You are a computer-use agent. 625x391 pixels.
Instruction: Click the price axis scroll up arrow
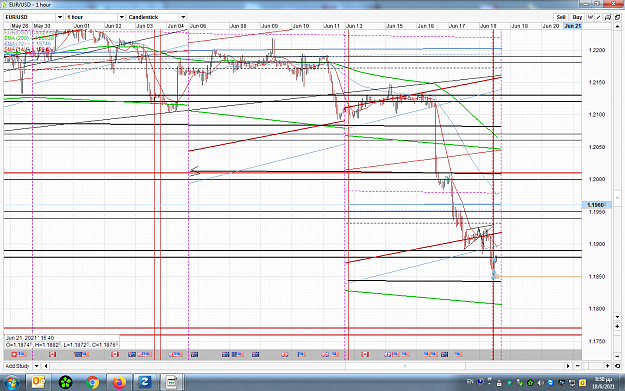coord(617,27)
